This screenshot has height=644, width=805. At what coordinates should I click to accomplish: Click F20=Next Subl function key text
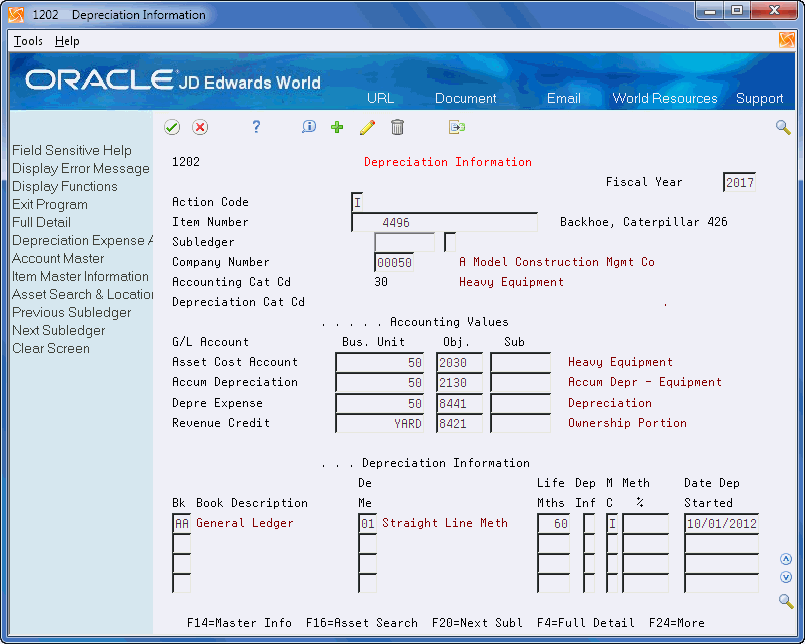coord(477,623)
